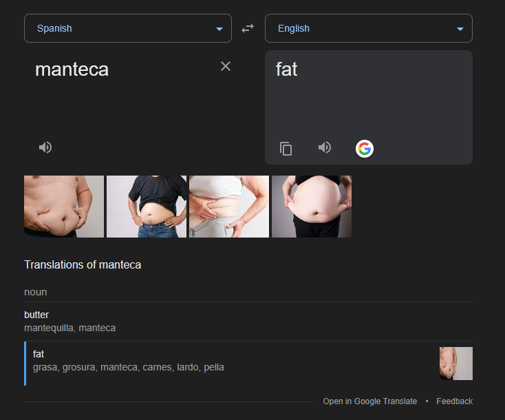Image resolution: width=505 pixels, height=420 pixels.
Task: Open the first shirtless belly image
Action: pos(64,207)
